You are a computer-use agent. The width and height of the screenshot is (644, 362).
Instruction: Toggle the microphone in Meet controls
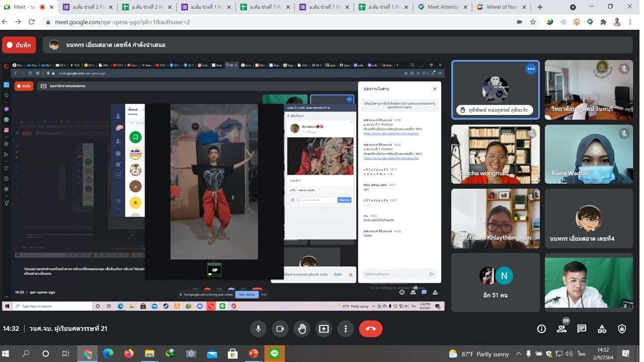click(258, 329)
